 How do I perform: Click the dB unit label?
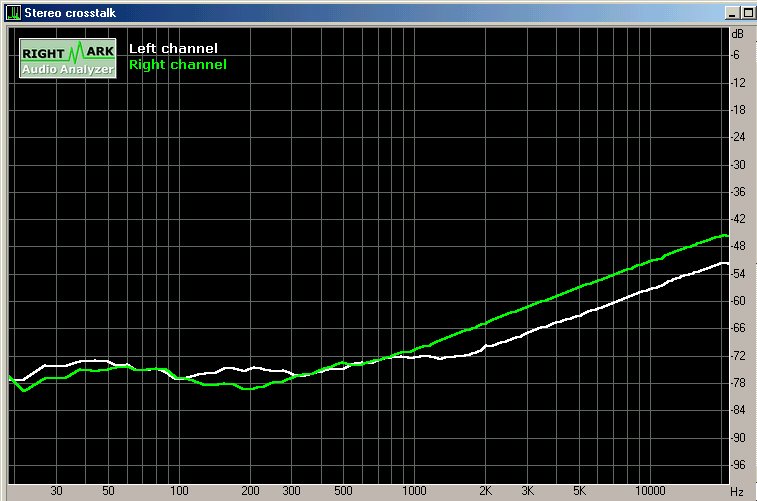[738, 34]
